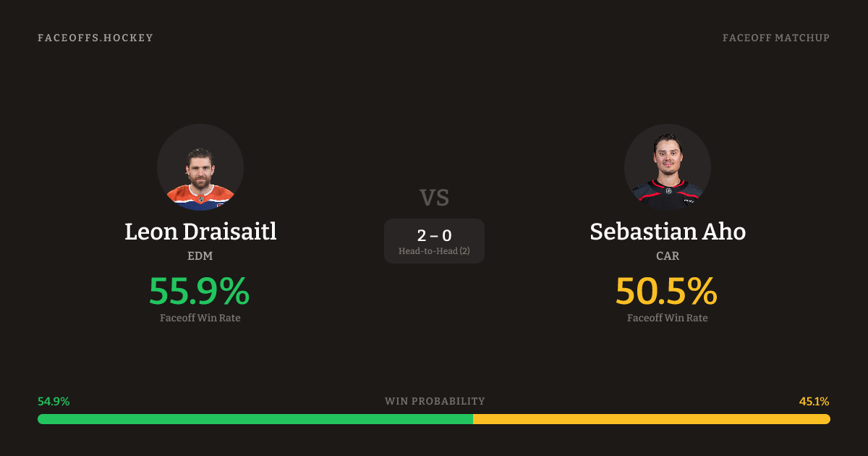Click the CAR team abbreviation
This screenshot has width=868, height=456.
coord(668,256)
